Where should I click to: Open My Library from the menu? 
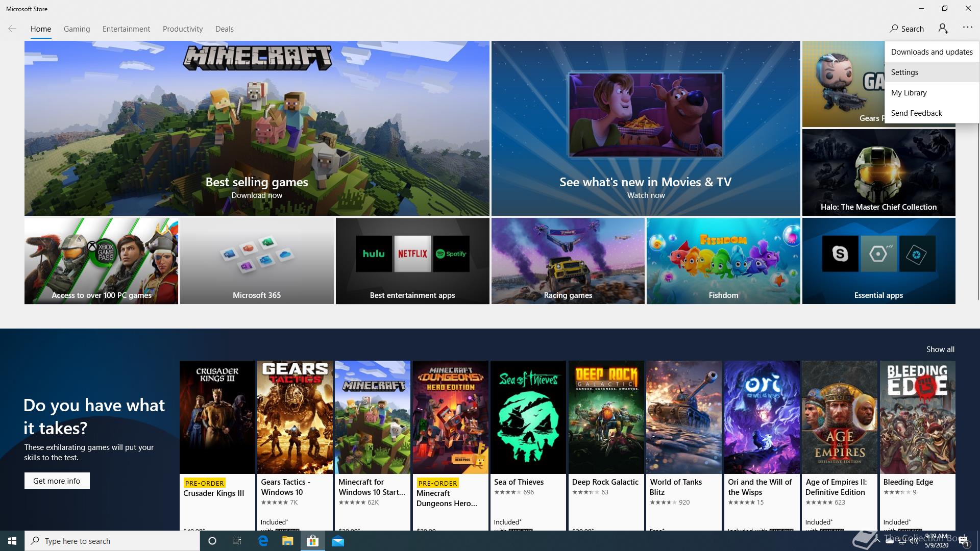coord(932,92)
